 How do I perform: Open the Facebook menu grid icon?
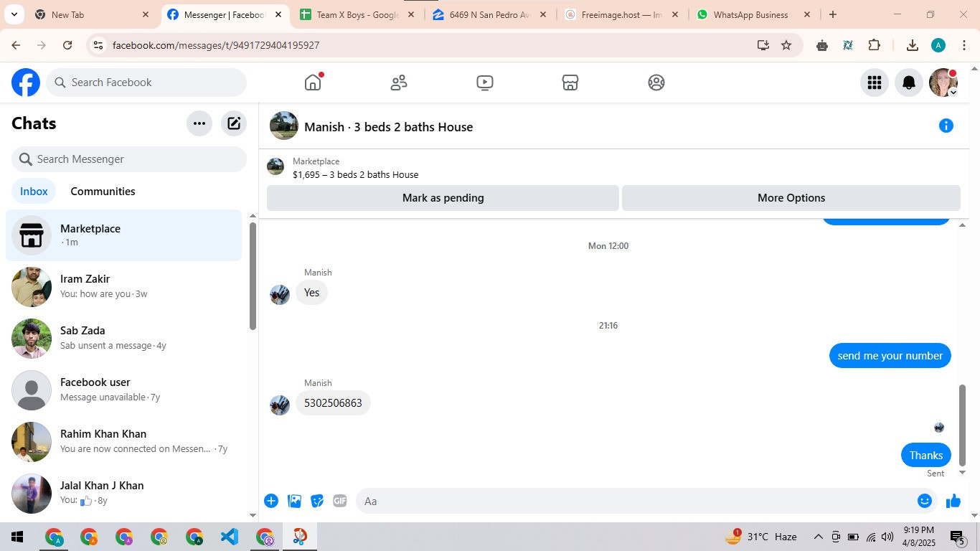[x=874, y=83]
